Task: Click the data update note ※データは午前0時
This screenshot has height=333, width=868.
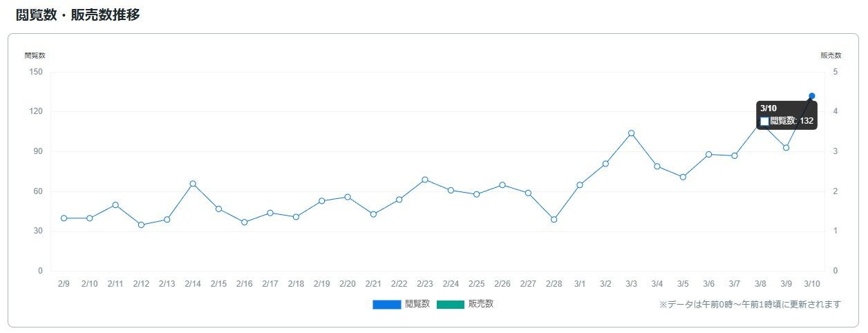Action: tap(750, 304)
